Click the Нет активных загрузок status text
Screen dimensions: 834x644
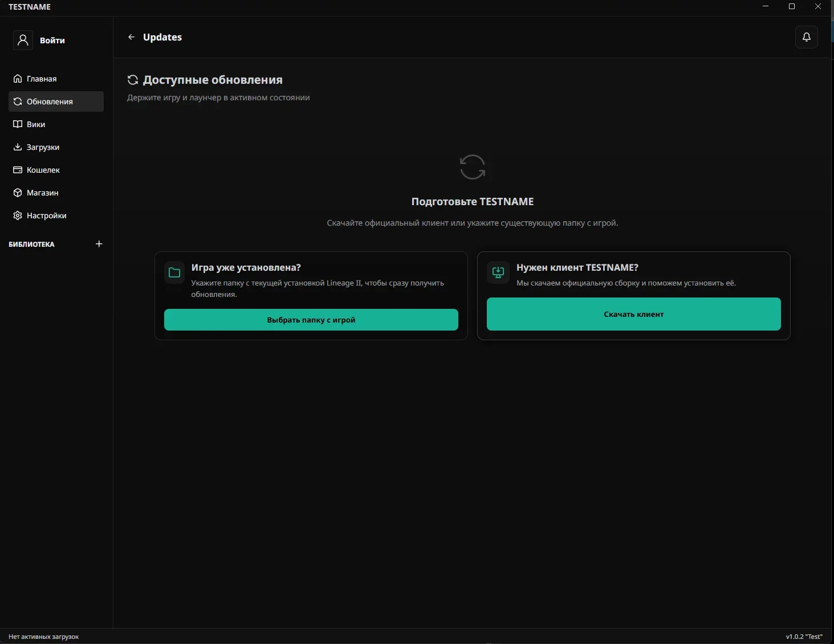[44, 637]
